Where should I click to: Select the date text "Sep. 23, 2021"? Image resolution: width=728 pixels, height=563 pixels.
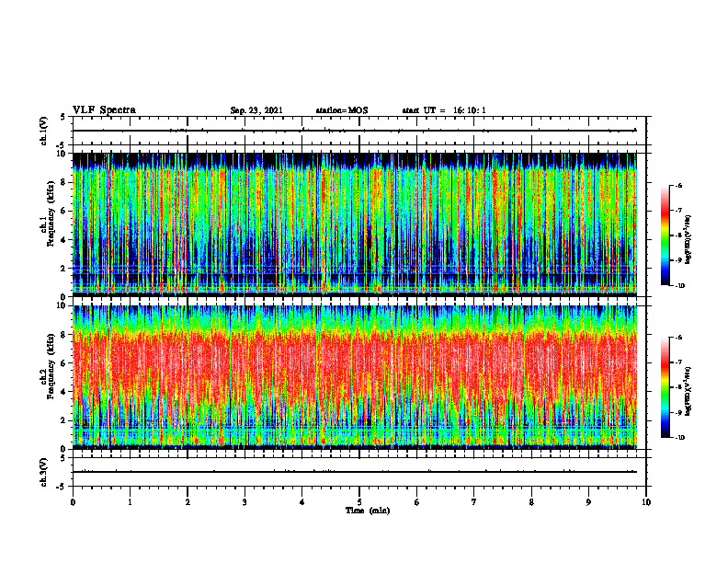[x=256, y=110]
